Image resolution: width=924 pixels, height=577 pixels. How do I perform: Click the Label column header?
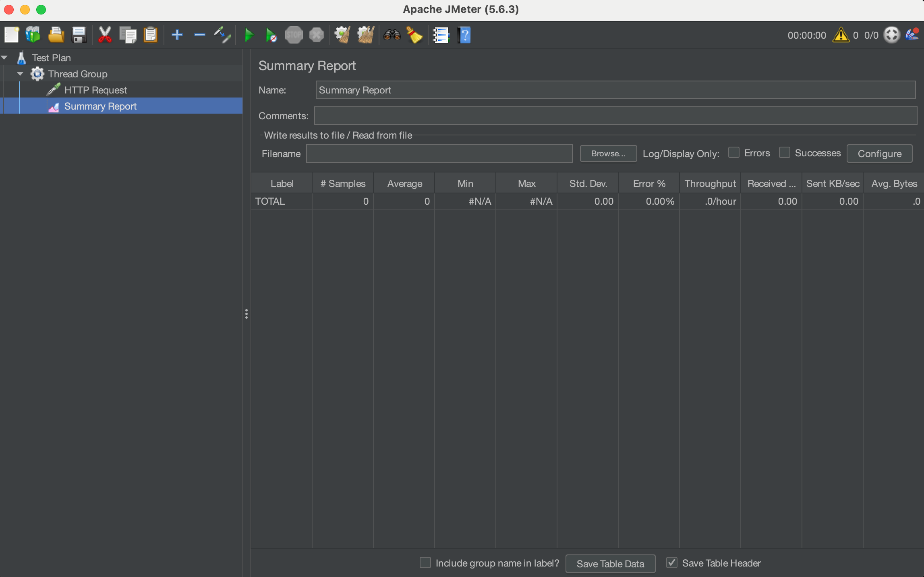[x=282, y=183]
